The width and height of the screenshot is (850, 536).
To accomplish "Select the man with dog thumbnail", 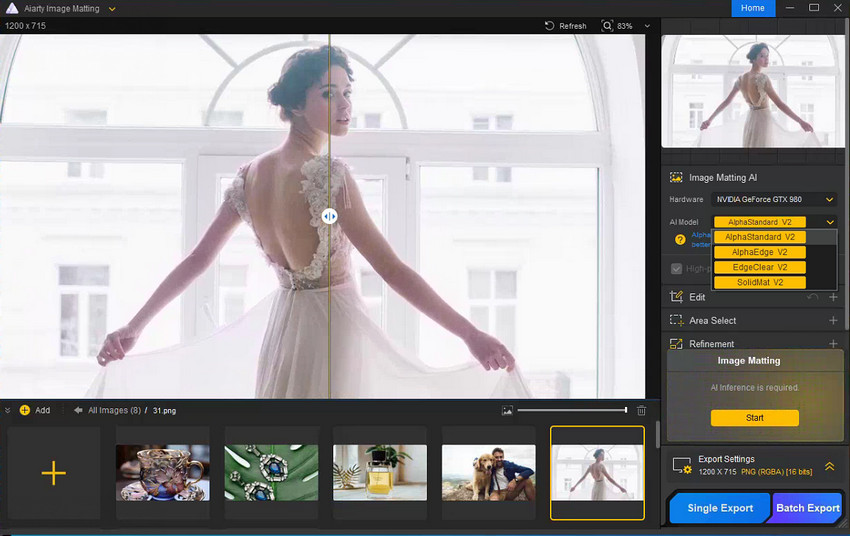I will pos(488,473).
